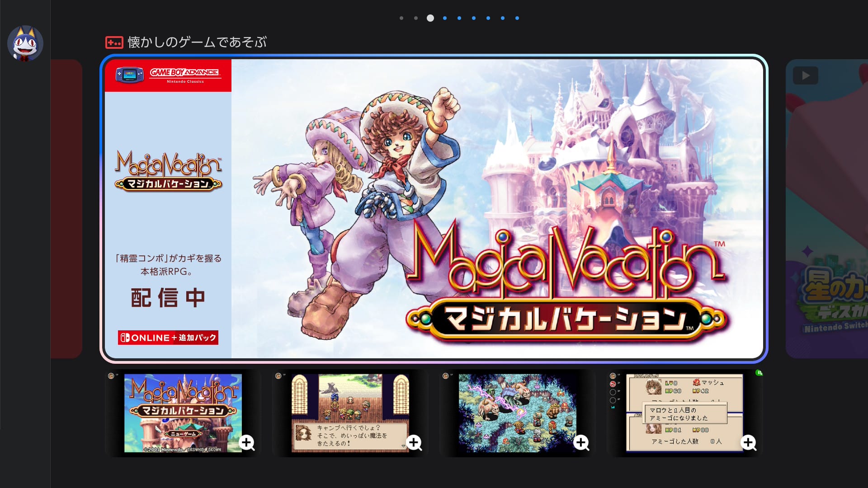
Task: Click the Game Boy Advance Nintendo Classics logo
Action: pyautogui.click(x=168, y=75)
